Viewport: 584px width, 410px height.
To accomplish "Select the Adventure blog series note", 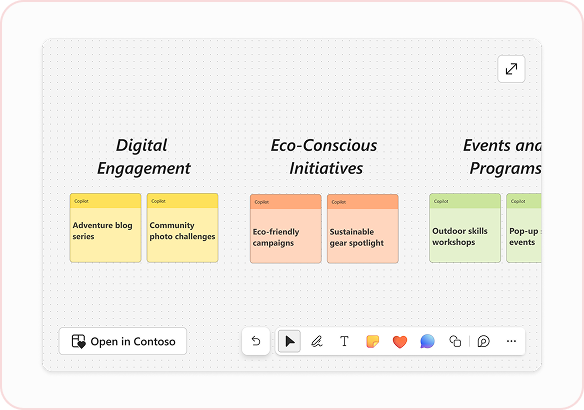I will 105,228.
